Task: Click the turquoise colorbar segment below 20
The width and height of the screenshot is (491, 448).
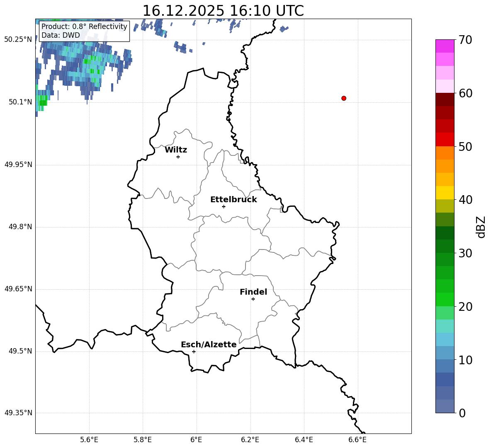Action: [x=445, y=326]
